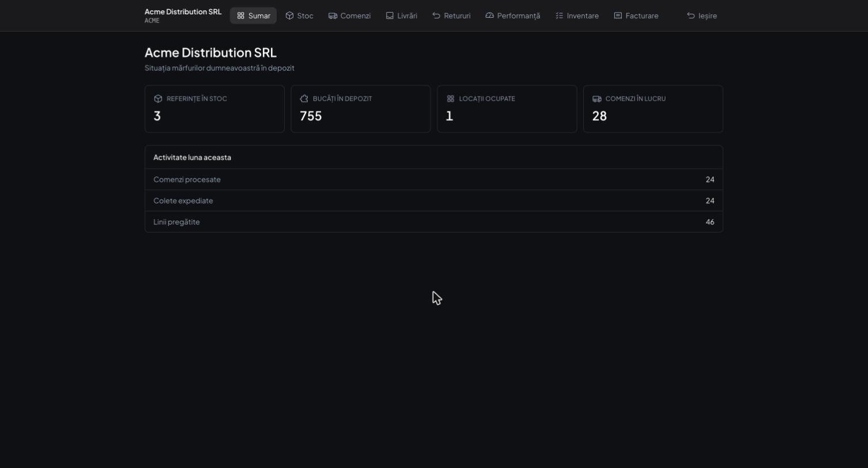Viewport: 868px width, 468px height.
Task: Click the value 24 for Colete expediate
Action: 710,201
